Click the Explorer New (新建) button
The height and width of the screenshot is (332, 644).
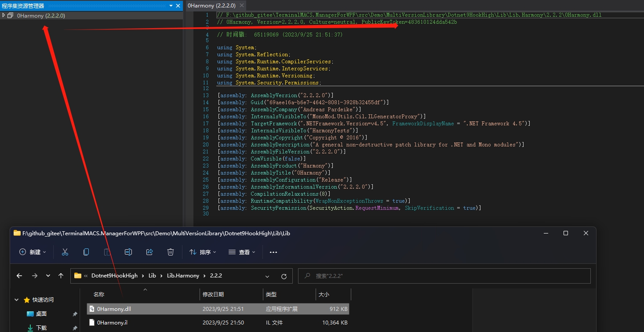click(33, 252)
